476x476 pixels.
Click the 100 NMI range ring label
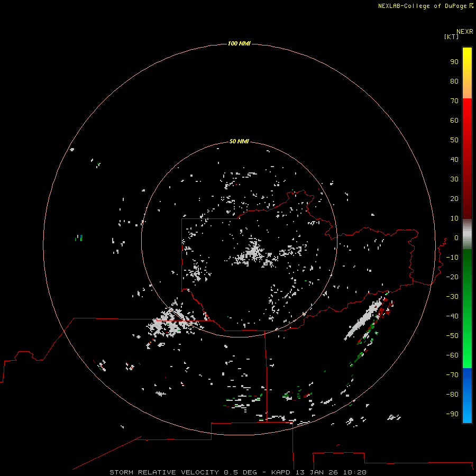[x=239, y=43]
